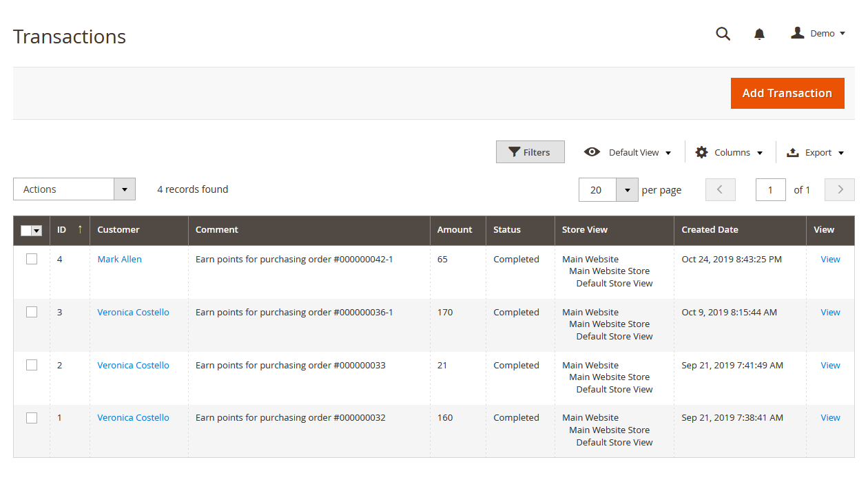Open the select-all checkbox dropdown in header
868x482 pixels.
coord(37,231)
